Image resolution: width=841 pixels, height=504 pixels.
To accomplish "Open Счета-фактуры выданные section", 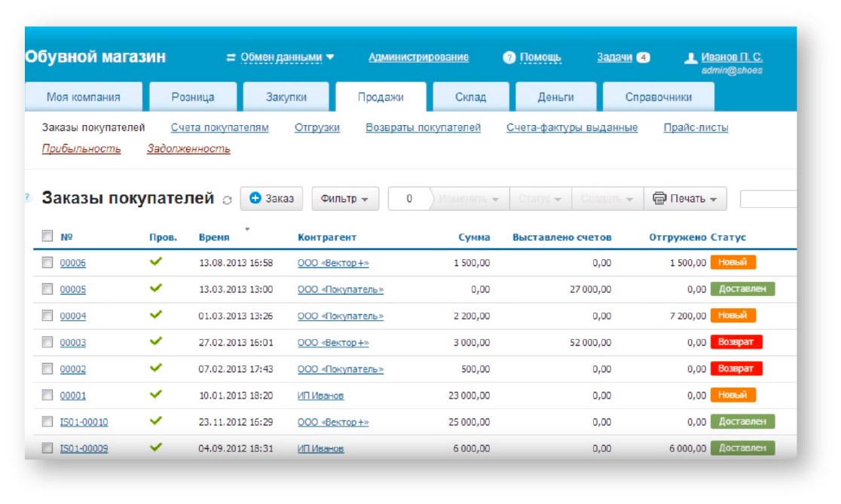I will pyautogui.click(x=572, y=127).
